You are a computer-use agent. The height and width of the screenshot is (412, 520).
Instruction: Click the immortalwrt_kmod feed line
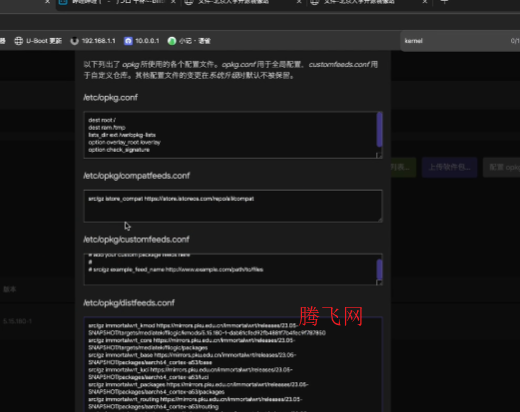click(x=207, y=329)
